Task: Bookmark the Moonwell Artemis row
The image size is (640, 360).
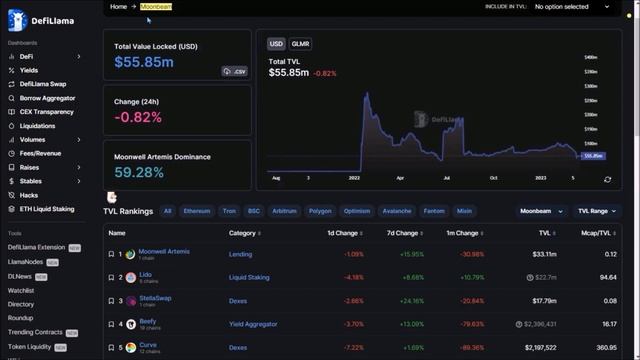Action: pyautogui.click(x=111, y=254)
